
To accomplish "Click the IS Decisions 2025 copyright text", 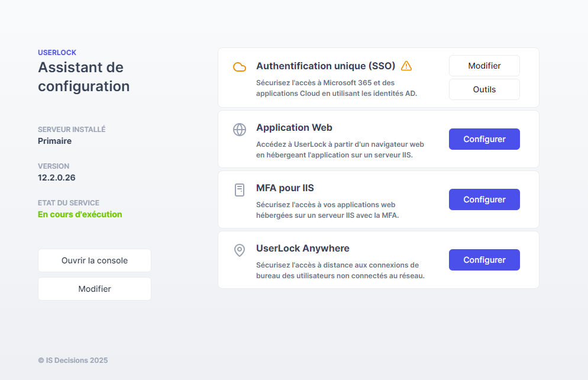I will (x=73, y=360).
